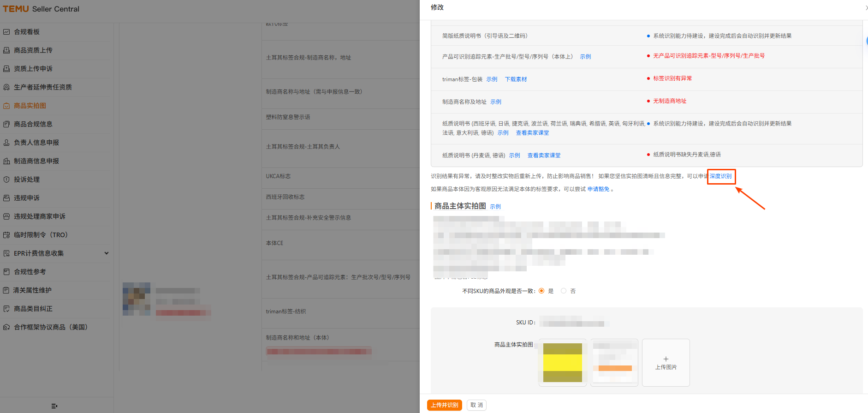Click the 上传并识别 button
This screenshot has height=413, width=868.
pyautogui.click(x=445, y=405)
